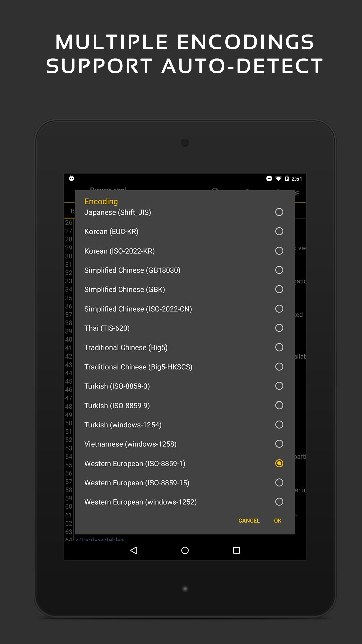
Task: Select Traditional Chinese (Big5) radio button
Action: tap(279, 347)
